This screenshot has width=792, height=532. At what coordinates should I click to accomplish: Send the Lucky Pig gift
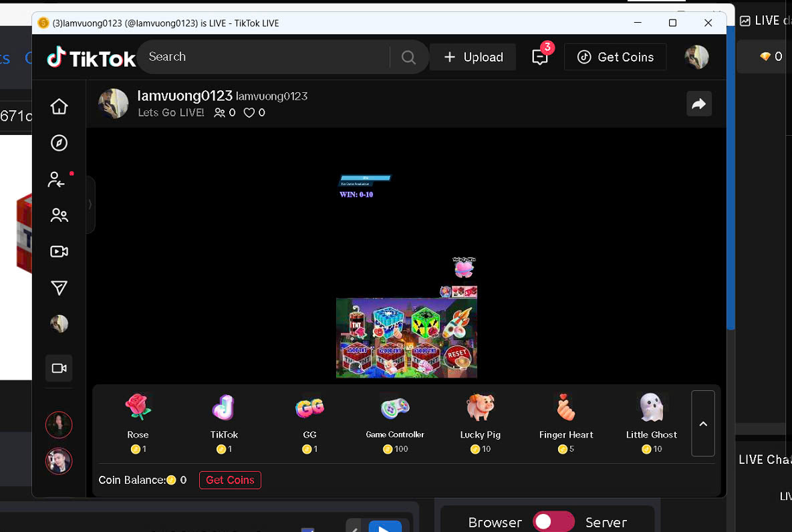point(480,416)
